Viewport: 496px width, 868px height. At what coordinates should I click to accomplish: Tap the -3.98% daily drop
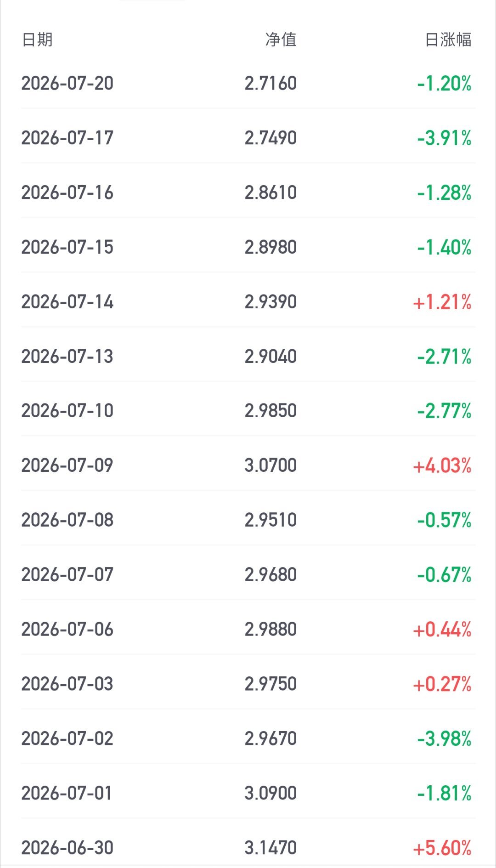pos(444,739)
